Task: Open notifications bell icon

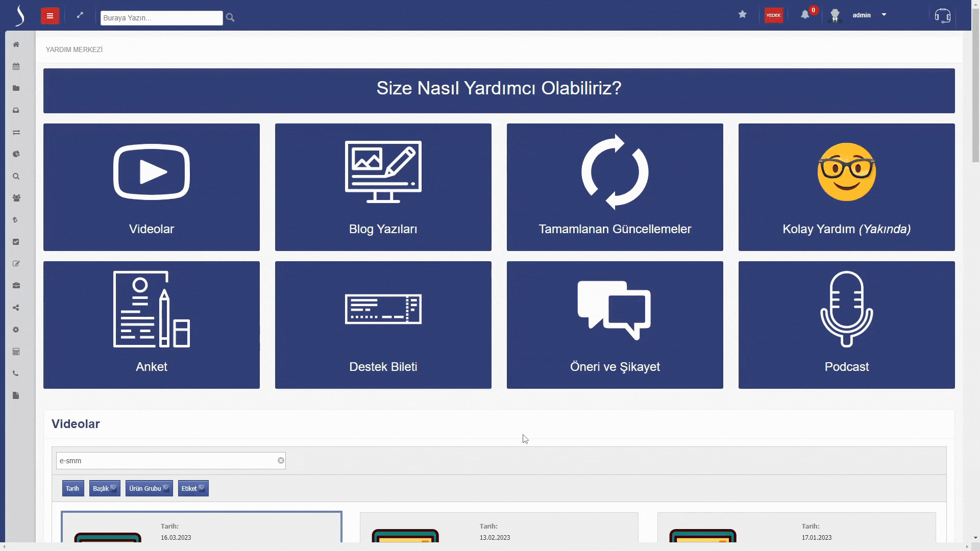Action: pyautogui.click(x=805, y=15)
